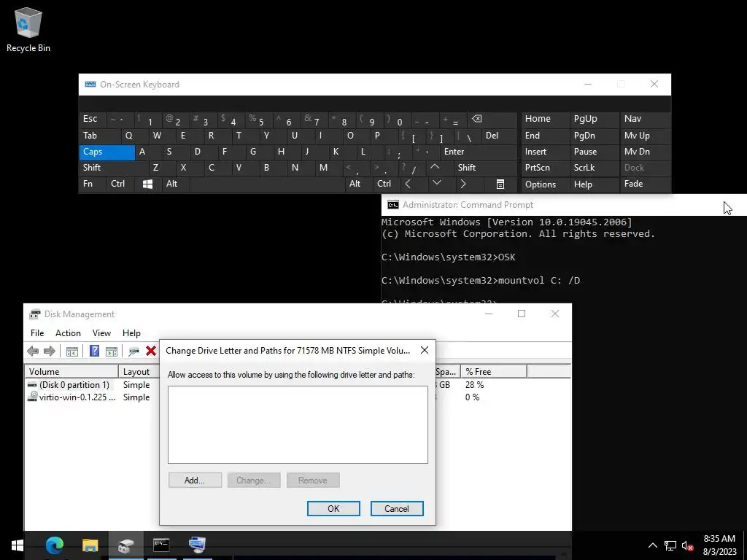Screen dimensions: 747x560
Task: Click the Esc key on On-Screen Keyboard
Action: point(93,119)
